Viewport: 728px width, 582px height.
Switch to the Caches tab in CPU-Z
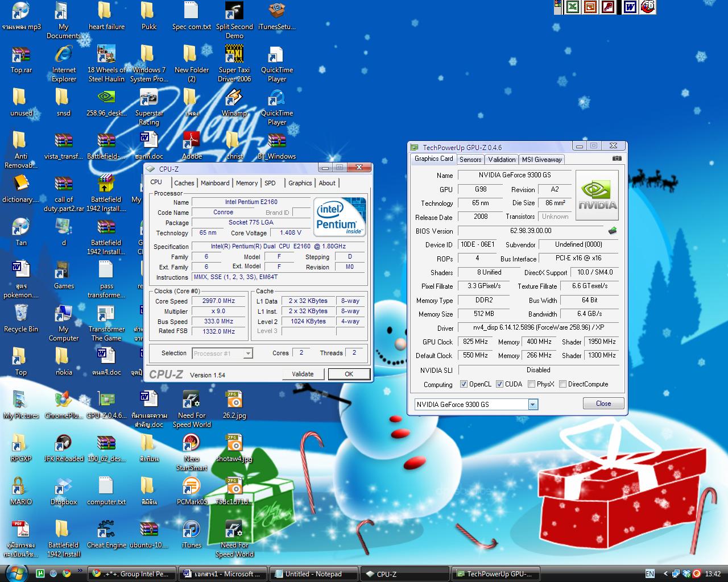point(184,183)
